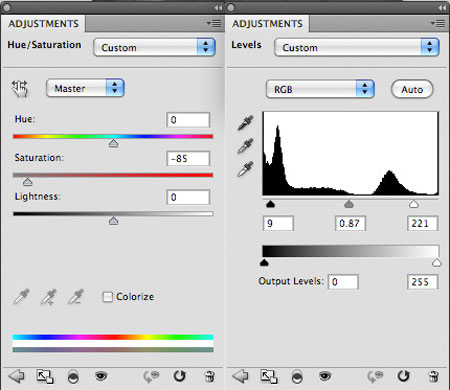Enable the Colorize checkbox
450x390 pixels.
click(107, 297)
